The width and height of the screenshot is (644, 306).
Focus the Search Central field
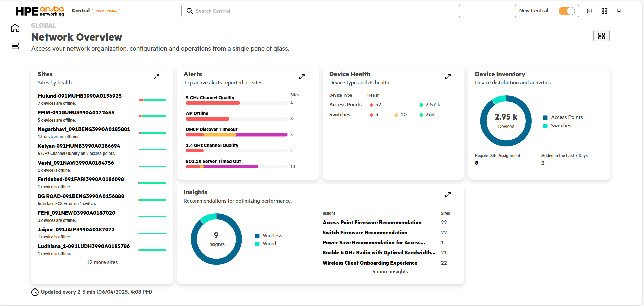pyautogui.click(x=320, y=11)
